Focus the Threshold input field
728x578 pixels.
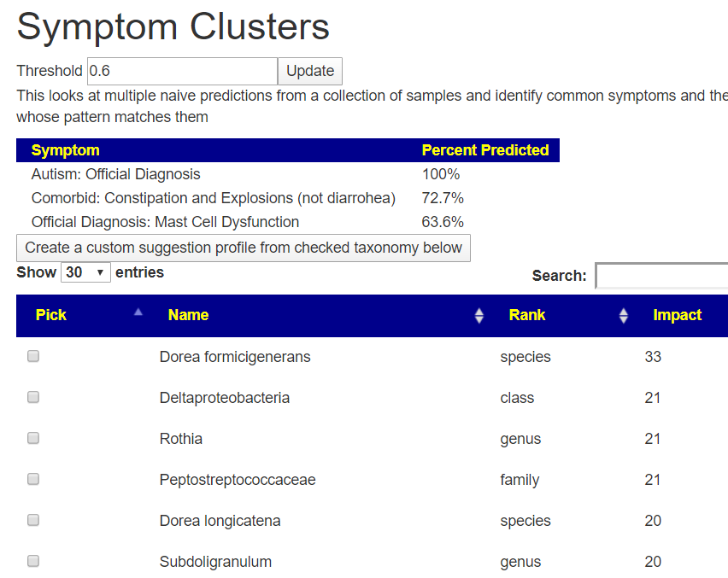(182, 71)
